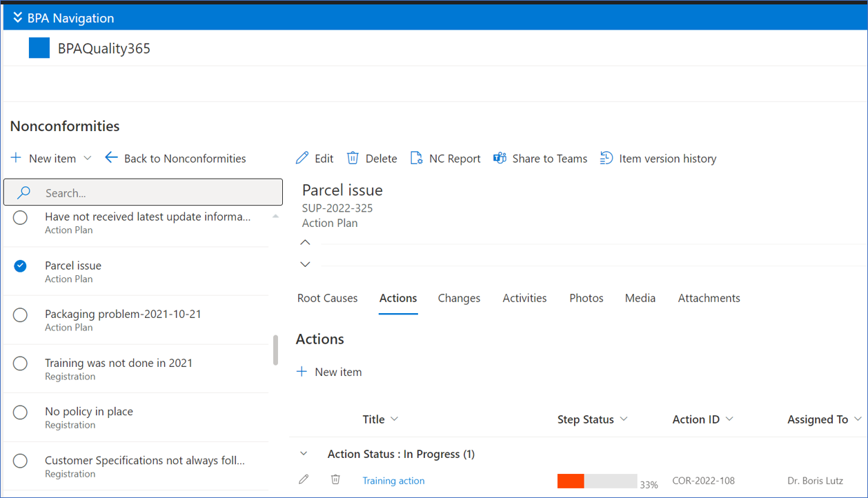Click the SUP-2022-325 identifier text

337,208
